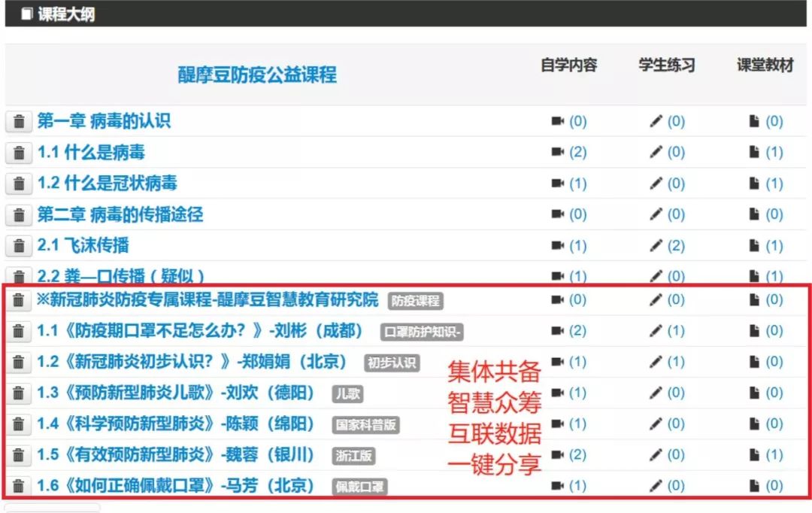Click the 浙江版 tag
This screenshot has width=812, height=513.
tap(353, 456)
